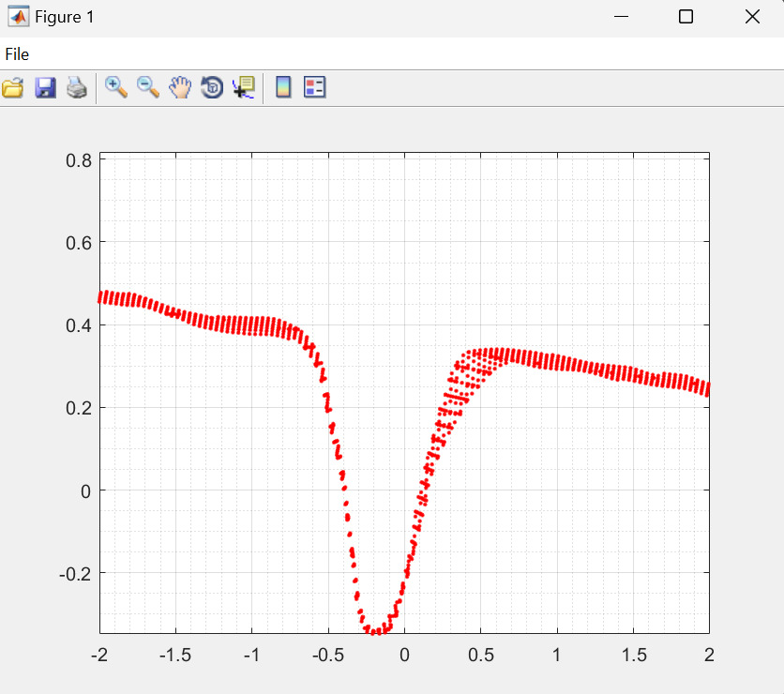Activate the Zoom Out tool
The image size is (784, 694).
pyautogui.click(x=148, y=88)
